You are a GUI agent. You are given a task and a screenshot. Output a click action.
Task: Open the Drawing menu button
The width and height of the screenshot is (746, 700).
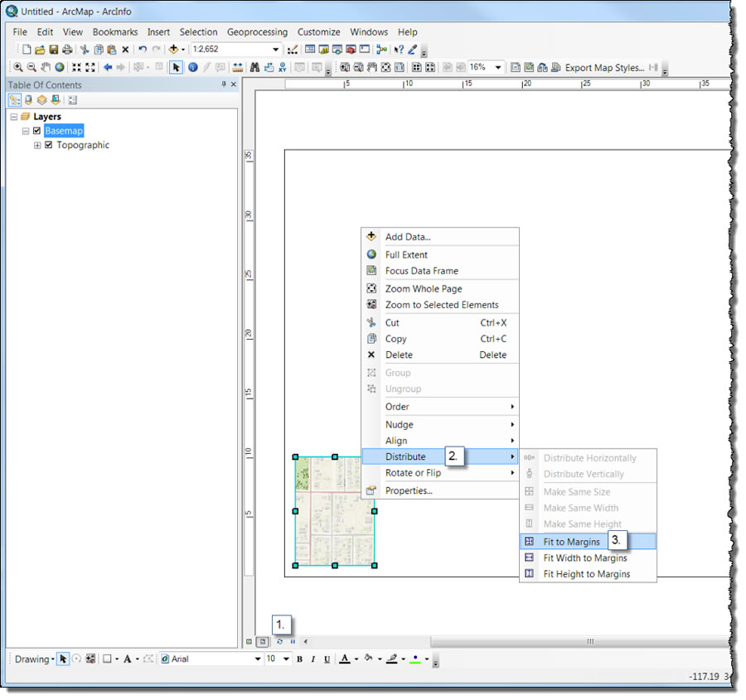(33, 659)
